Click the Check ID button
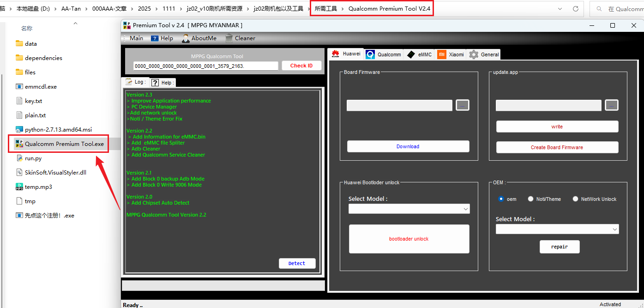644x308 pixels. pos(301,66)
